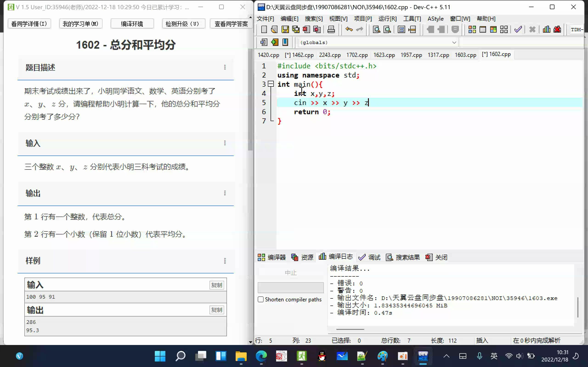Click the Save file toolbar icon
The height and width of the screenshot is (367, 588).
pos(285,30)
